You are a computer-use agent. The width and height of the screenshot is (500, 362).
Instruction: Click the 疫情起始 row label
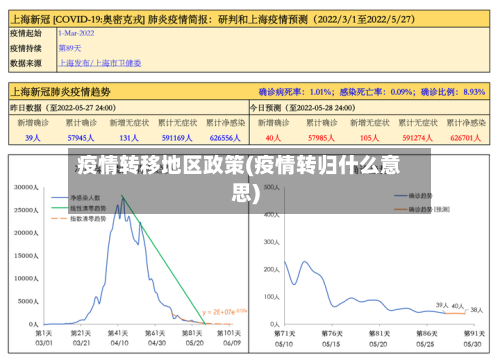pyautogui.click(x=26, y=33)
